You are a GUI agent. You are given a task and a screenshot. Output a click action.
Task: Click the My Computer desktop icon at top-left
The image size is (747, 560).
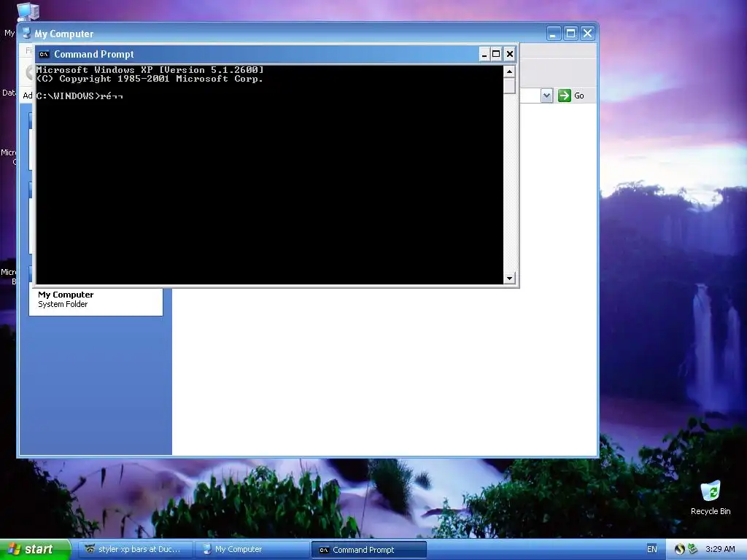point(28,12)
